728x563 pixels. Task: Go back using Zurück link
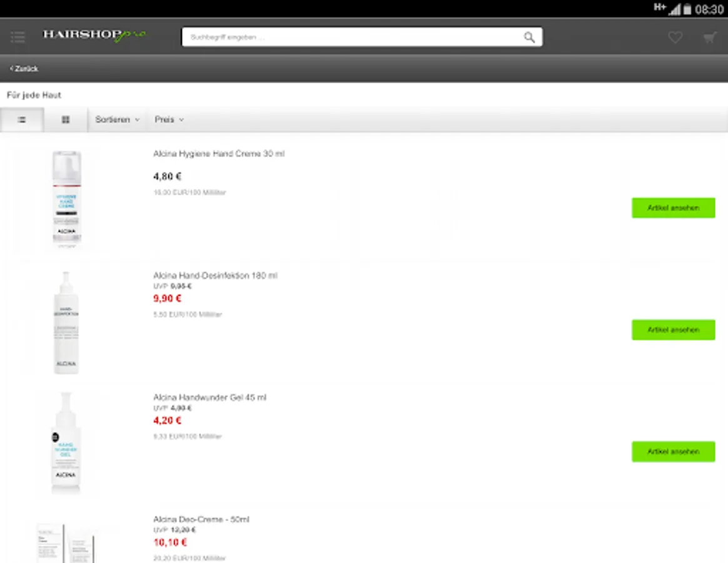pos(24,69)
